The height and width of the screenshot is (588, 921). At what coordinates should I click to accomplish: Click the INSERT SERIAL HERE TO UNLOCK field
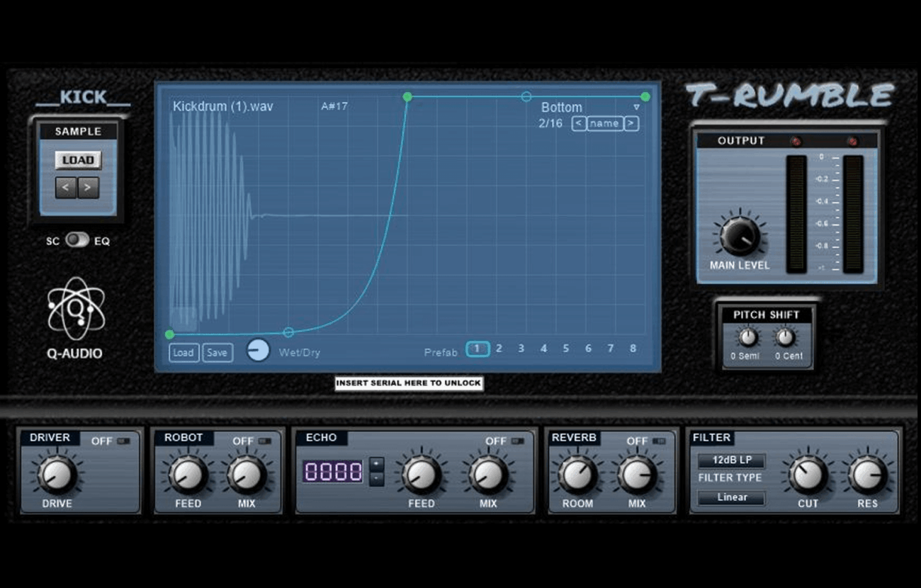pyautogui.click(x=409, y=383)
